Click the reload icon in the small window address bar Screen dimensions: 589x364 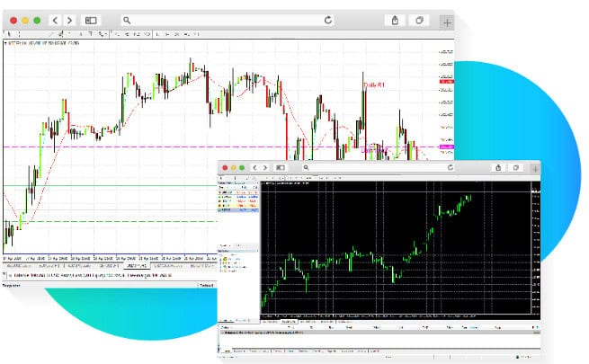451,168
